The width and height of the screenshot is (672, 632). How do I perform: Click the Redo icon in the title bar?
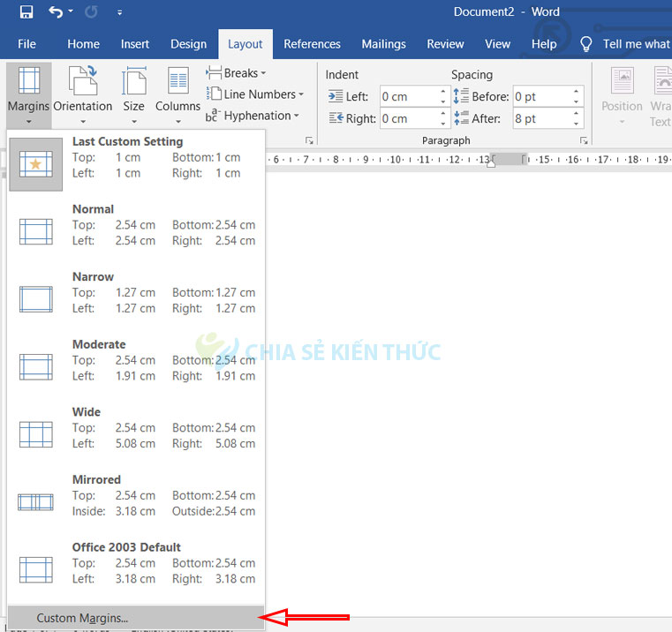pyautogui.click(x=91, y=12)
